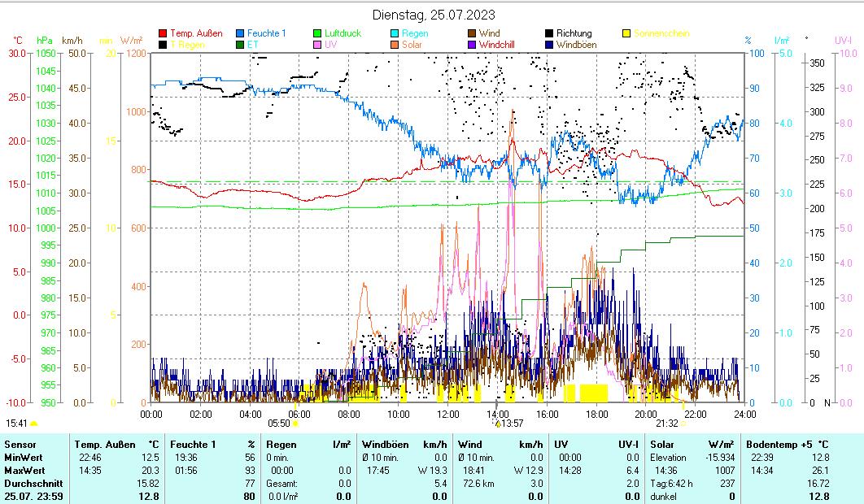Click the orange Solar legend square
Screen dimensions: 864x504
click(x=395, y=45)
